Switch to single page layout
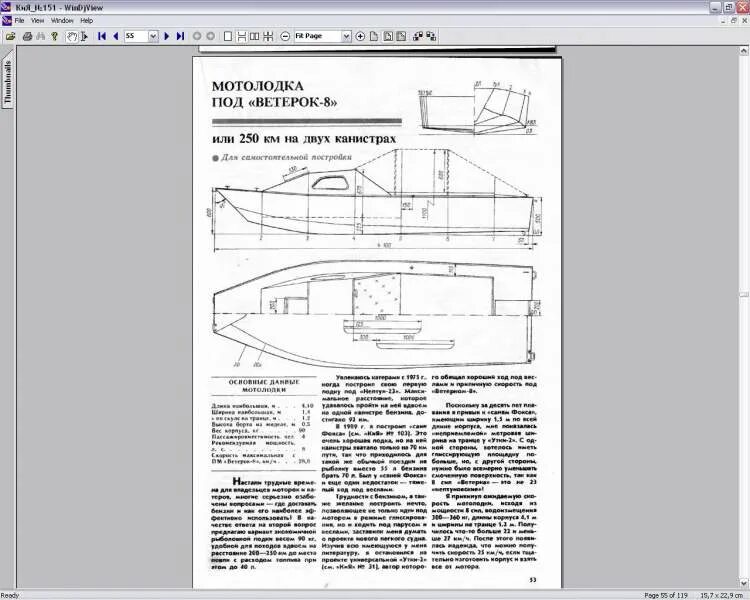The height and width of the screenshot is (600, 750). 228,36
